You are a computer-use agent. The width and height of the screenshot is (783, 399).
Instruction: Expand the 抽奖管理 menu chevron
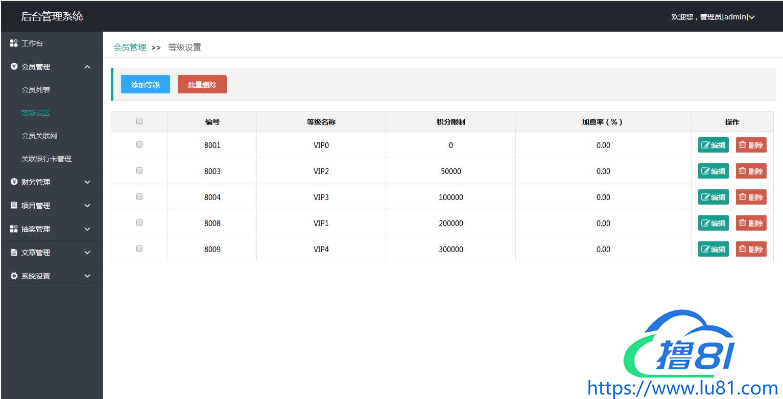pos(87,229)
